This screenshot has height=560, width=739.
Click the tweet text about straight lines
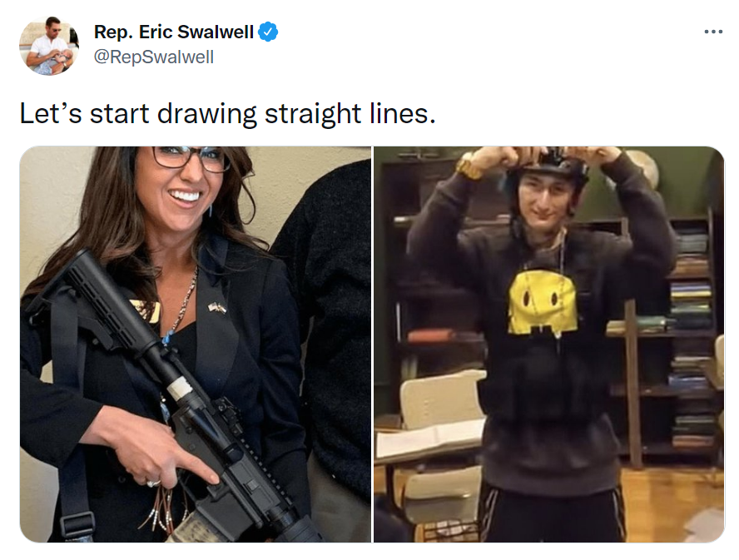[x=228, y=114]
